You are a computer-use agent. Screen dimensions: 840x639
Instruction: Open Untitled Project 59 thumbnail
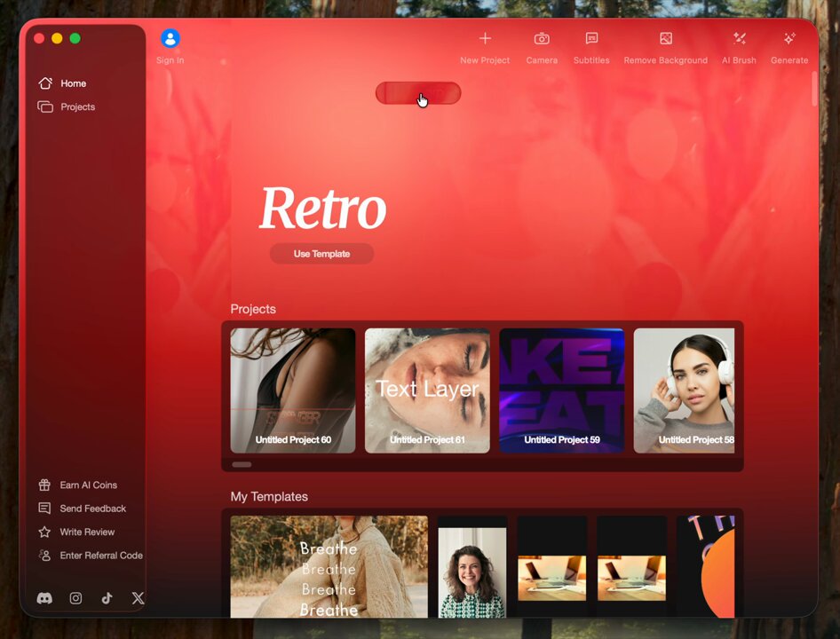tap(561, 390)
